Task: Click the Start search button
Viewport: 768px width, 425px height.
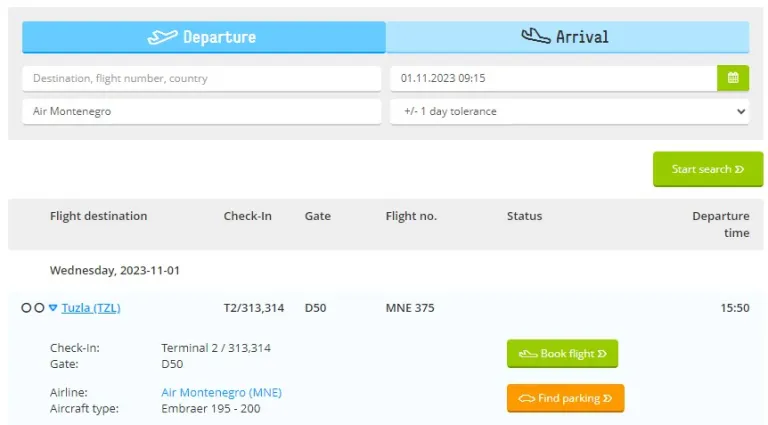Action: [x=708, y=169]
